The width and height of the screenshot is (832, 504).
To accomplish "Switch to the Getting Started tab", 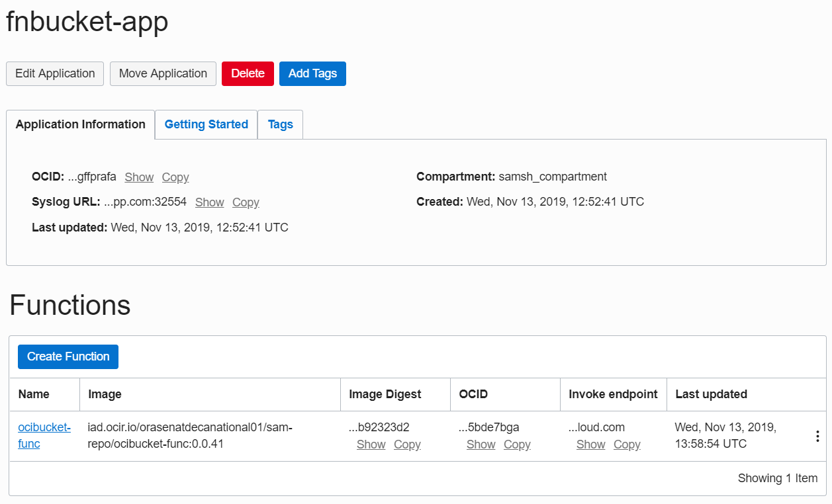I will pyautogui.click(x=206, y=124).
